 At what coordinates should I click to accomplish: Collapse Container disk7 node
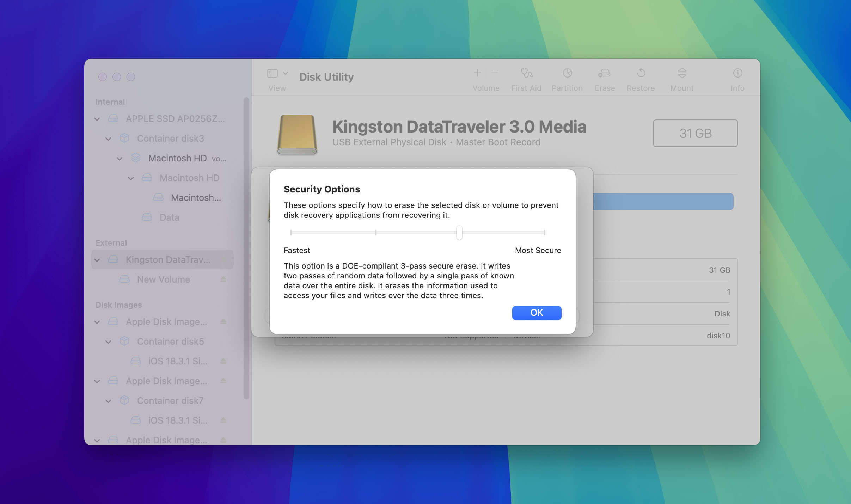click(108, 401)
